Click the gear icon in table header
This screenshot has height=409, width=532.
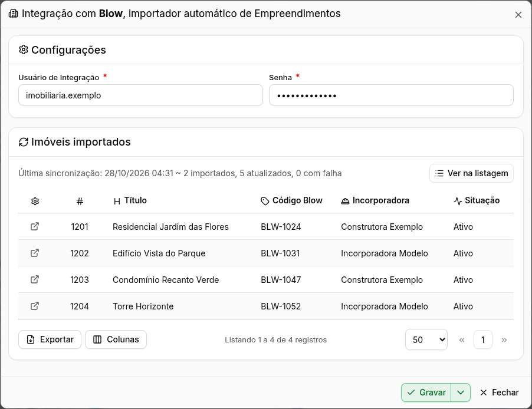pyautogui.click(x=35, y=201)
